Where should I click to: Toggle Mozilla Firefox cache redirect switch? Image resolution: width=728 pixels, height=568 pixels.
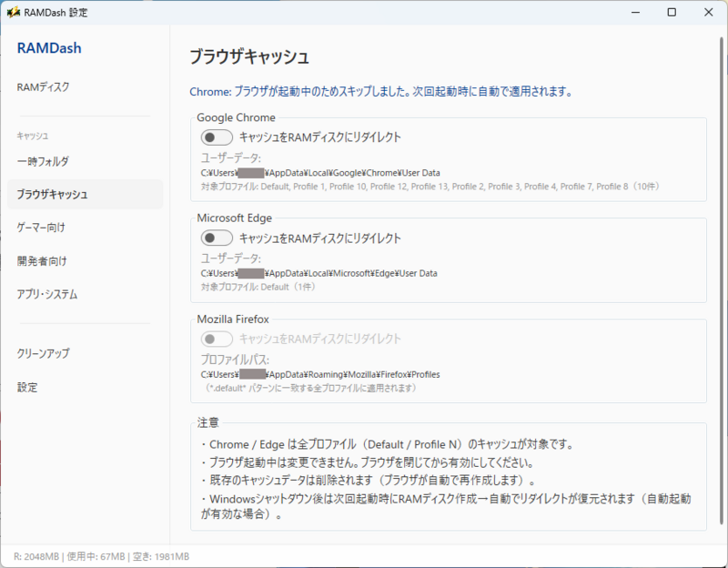[217, 339]
